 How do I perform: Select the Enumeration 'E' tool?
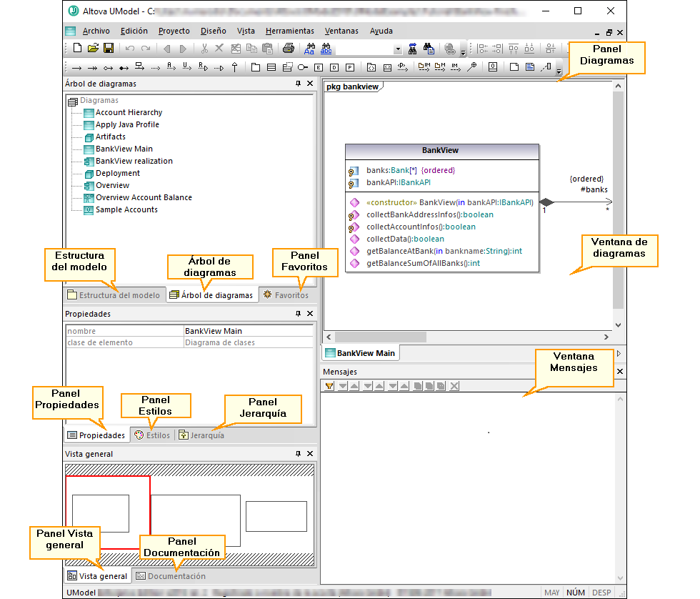click(x=319, y=67)
